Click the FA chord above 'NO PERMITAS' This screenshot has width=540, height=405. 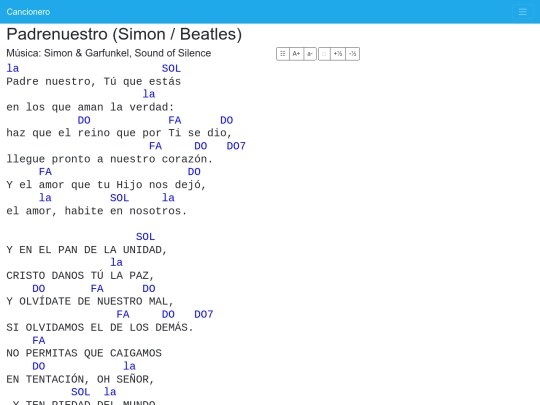tap(39, 341)
